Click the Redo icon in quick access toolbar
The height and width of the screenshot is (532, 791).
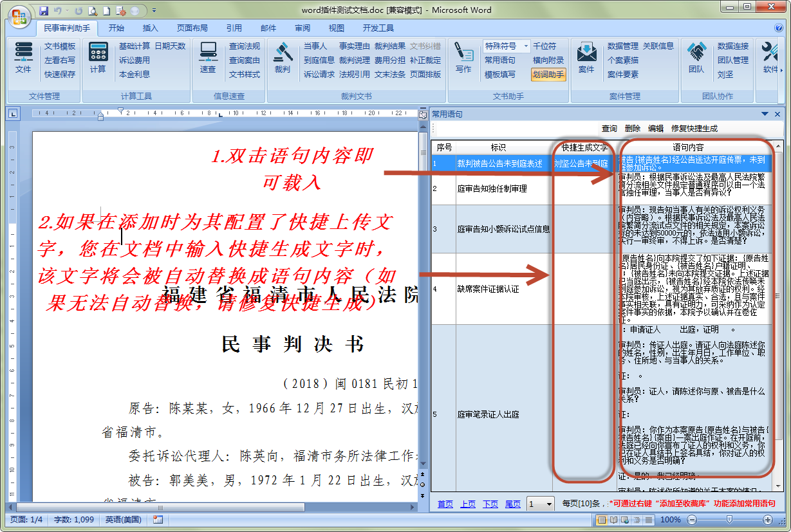(x=78, y=11)
